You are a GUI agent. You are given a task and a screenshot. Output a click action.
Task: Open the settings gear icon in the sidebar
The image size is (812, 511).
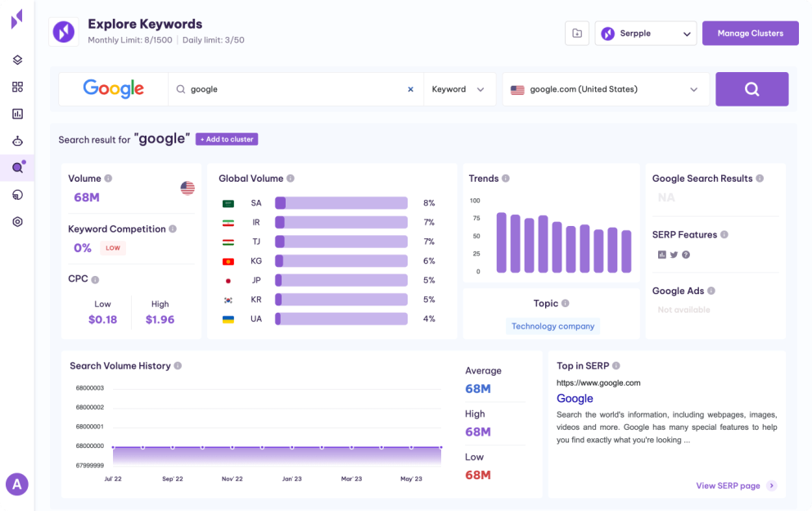[17, 221]
